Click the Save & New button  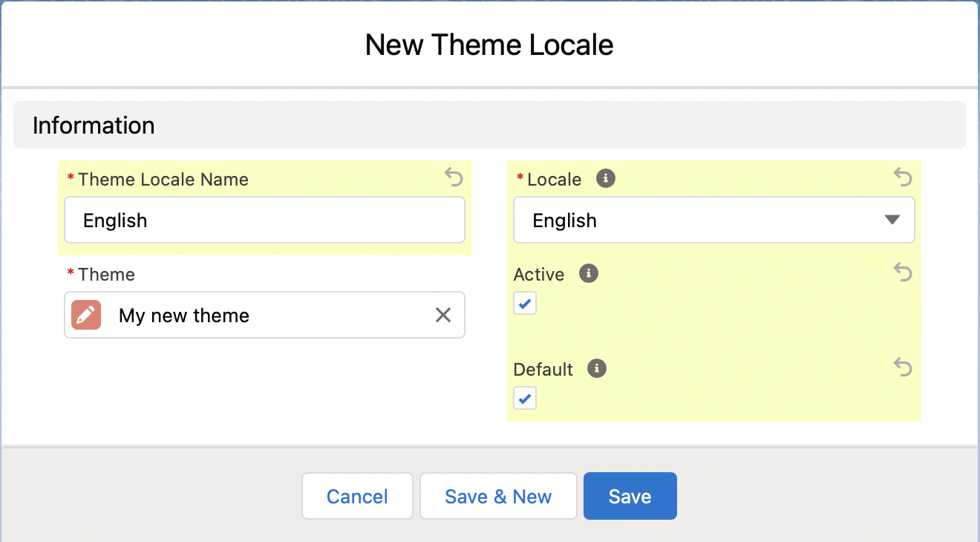(x=498, y=496)
